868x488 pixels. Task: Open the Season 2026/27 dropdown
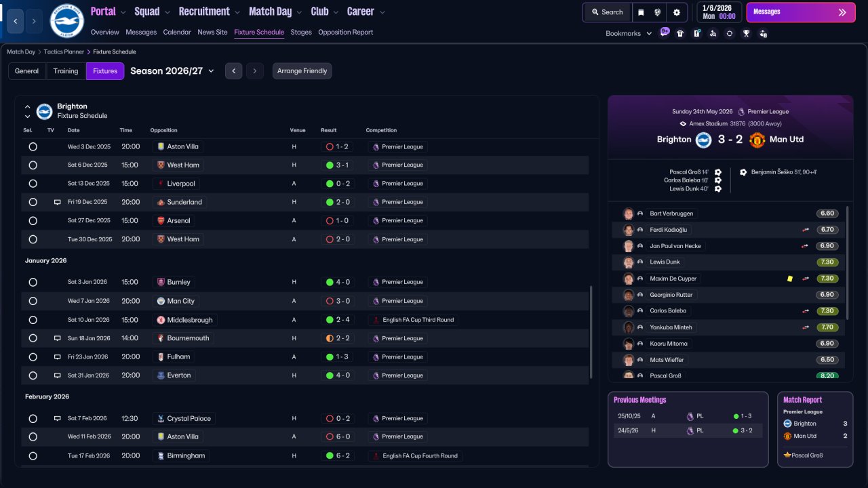coord(172,71)
